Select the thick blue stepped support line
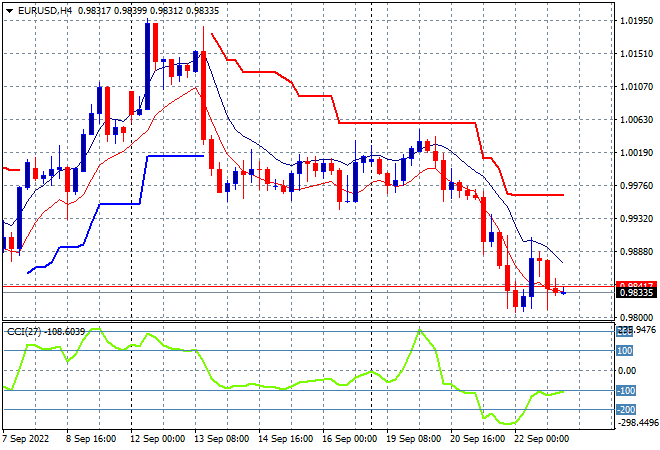Screen dimensions: 660x450 [x=120, y=204]
